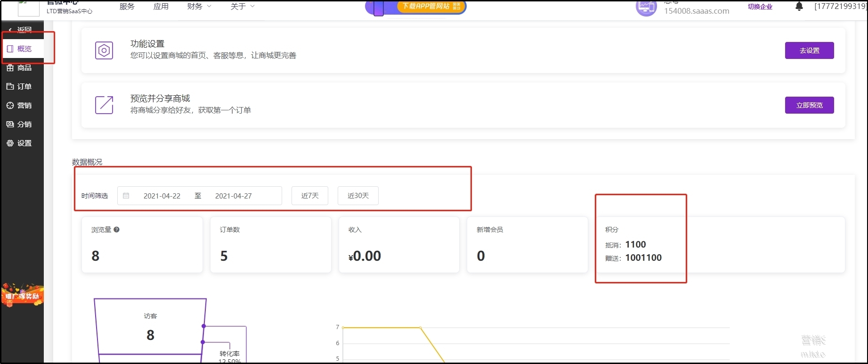
Task: Expand the 财务 dropdown menu
Action: tap(199, 7)
